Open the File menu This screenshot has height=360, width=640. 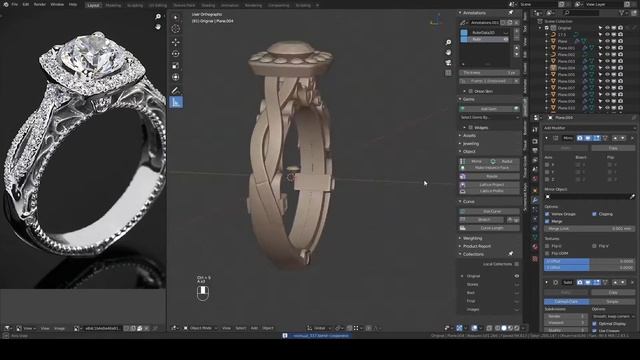[x=15, y=4]
